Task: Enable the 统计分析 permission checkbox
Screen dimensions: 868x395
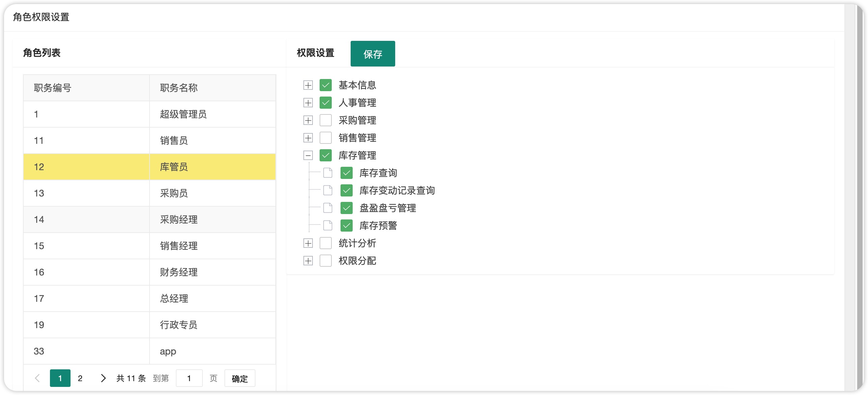Action: (x=326, y=243)
